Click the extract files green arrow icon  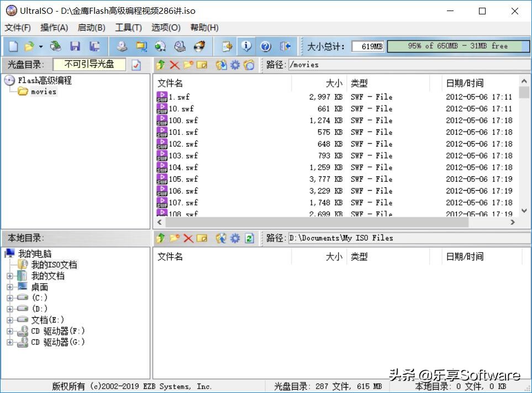(x=160, y=65)
